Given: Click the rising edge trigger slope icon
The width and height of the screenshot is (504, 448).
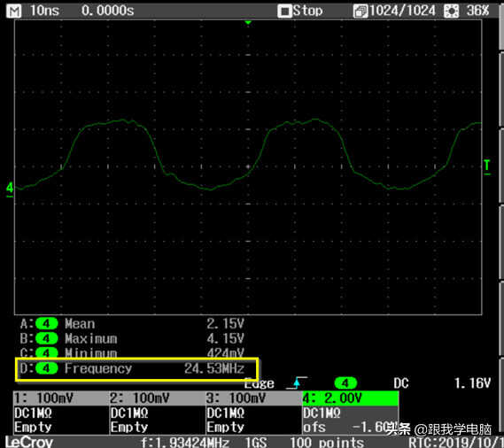Looking at the screenshot, I should (297, 382).
